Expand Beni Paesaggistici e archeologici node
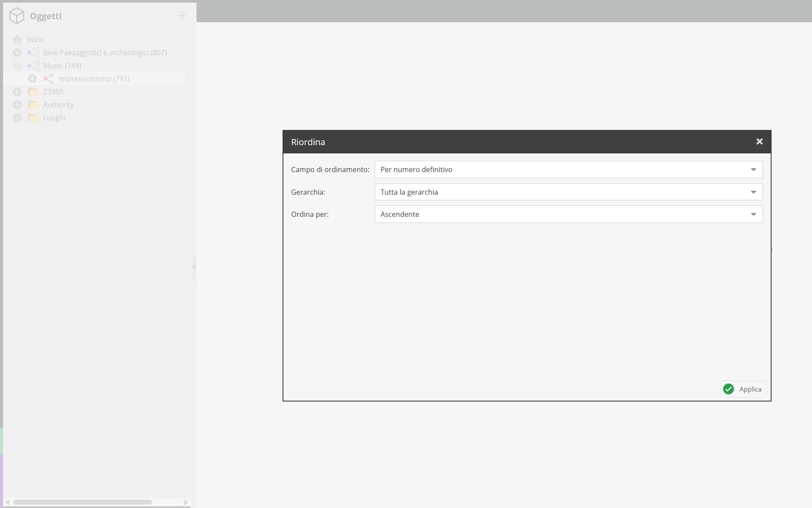812x508 pixels. pyautogui.click(x=17, y=53)
